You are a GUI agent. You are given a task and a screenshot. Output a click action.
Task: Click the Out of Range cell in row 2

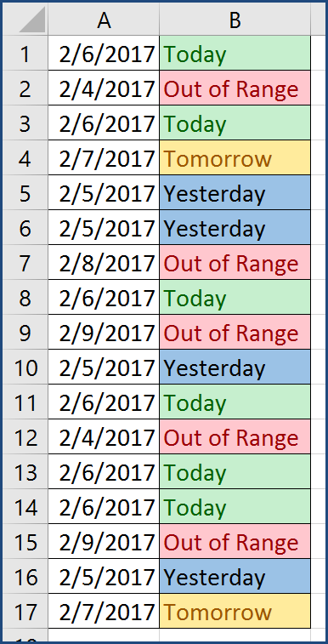(235, 88)
